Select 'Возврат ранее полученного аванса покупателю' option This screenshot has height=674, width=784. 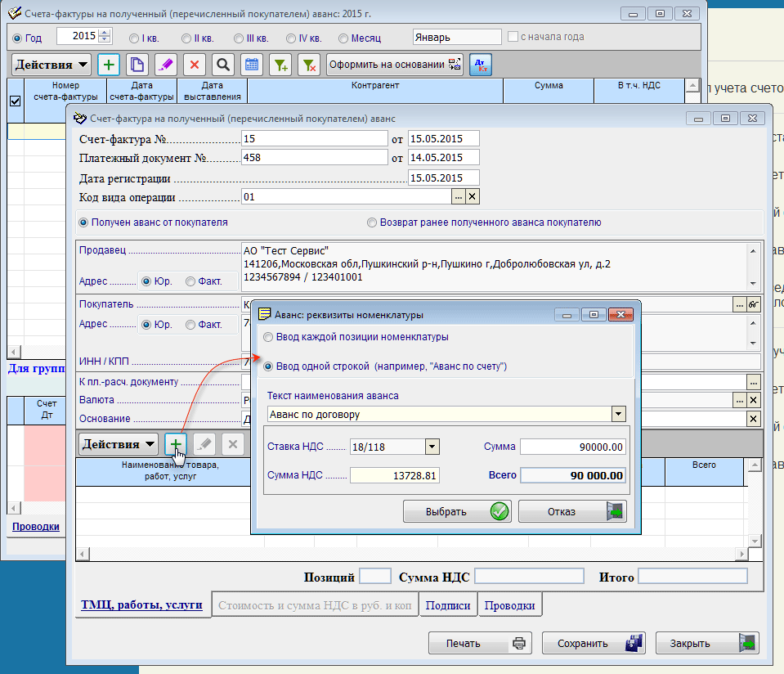(371, 222)
